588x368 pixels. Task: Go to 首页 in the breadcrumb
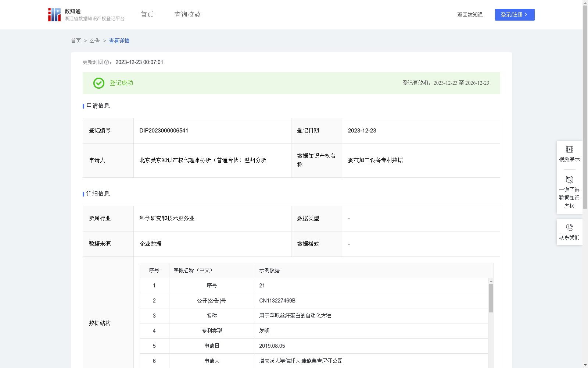click(x=76, y=41)
